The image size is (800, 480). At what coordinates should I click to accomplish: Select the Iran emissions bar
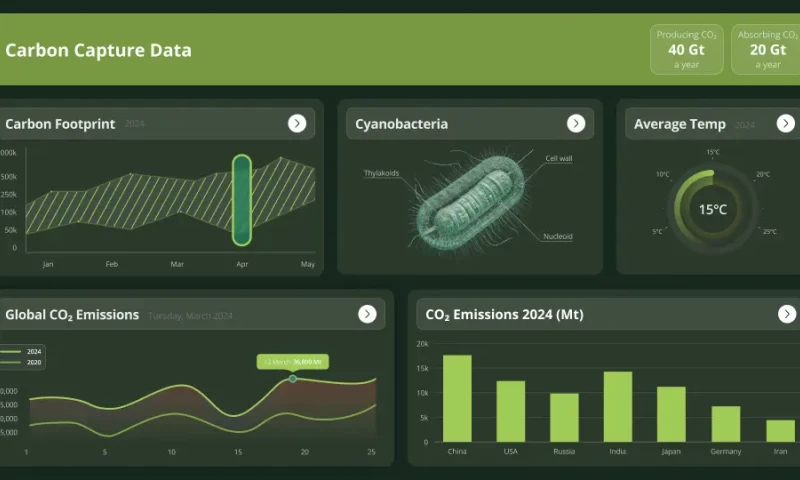point(781,431)
